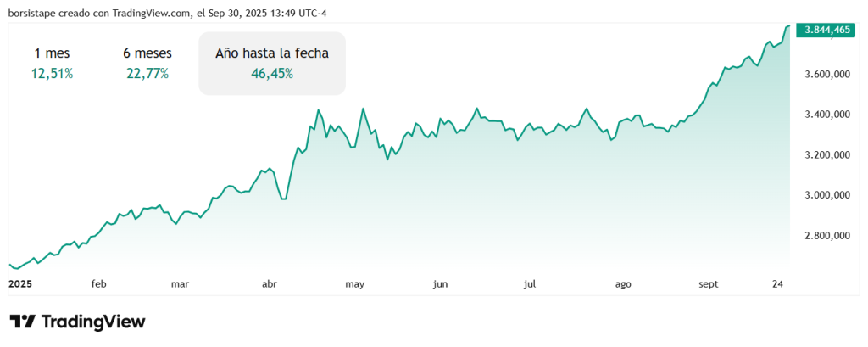Select the "1 mes" performance period

pos(52,53)
